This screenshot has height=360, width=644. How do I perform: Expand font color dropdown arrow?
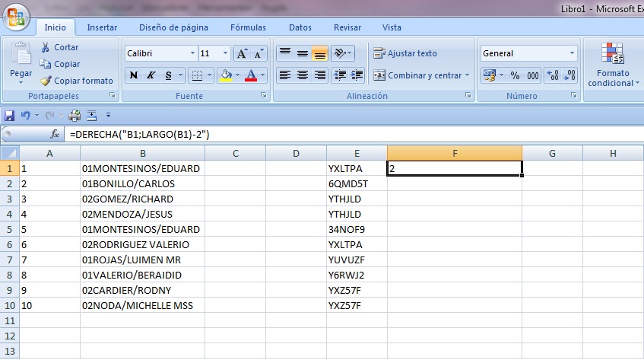(x=263, y=75)
